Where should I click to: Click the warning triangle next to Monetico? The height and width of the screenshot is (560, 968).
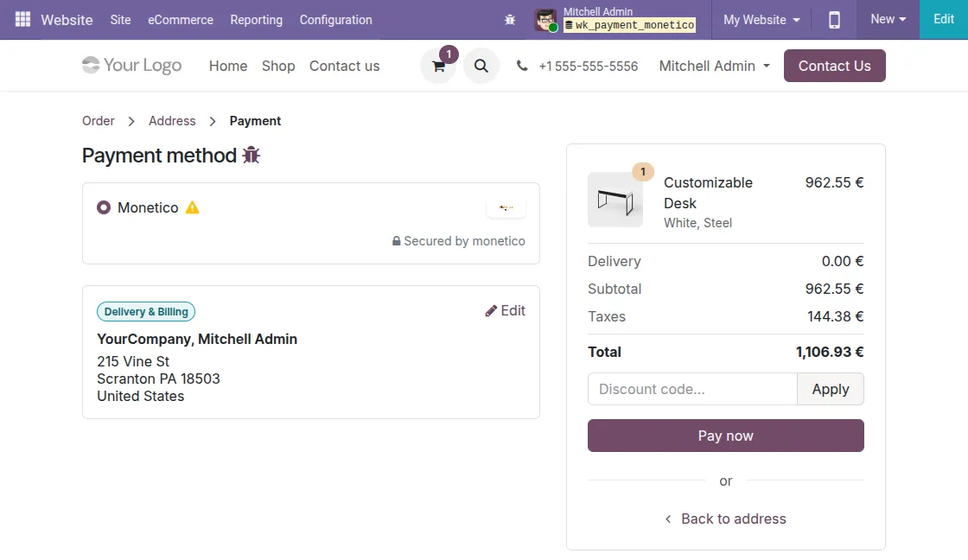point(193,207)
